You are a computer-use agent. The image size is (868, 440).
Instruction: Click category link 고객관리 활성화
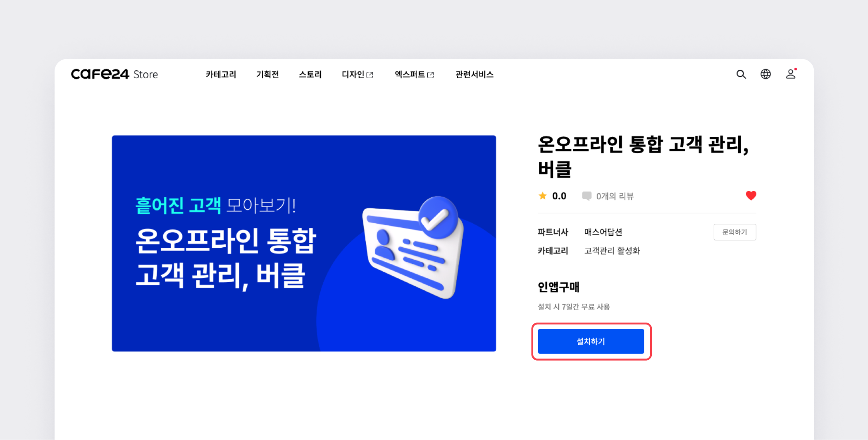pos(612,251)
